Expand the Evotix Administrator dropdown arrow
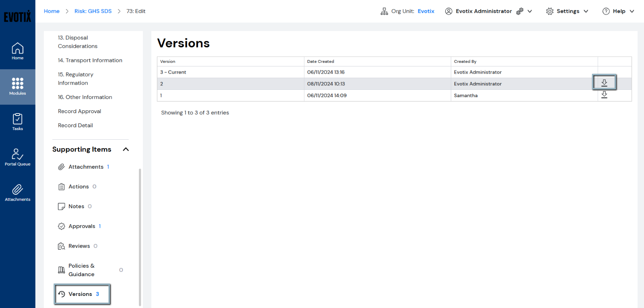 tap(530, 11)
